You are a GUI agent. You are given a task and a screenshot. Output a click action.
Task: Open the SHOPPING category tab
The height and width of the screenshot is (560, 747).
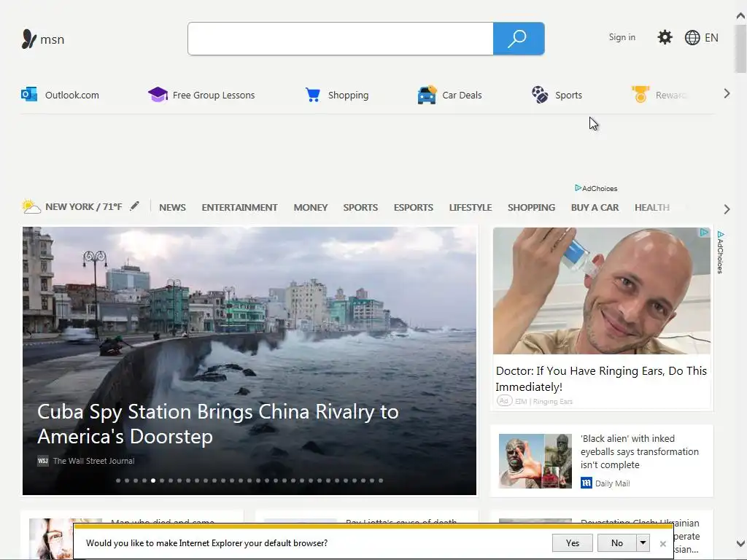point(531,208)
